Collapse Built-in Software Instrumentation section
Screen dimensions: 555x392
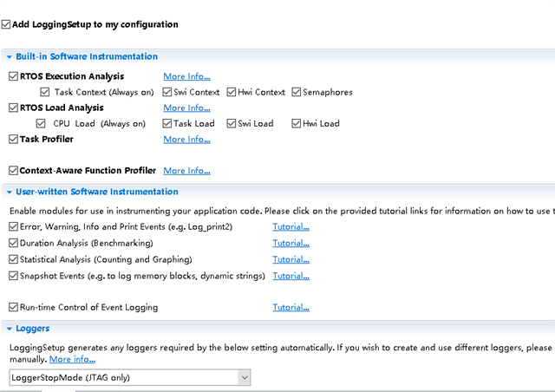[x=9, y=56]
